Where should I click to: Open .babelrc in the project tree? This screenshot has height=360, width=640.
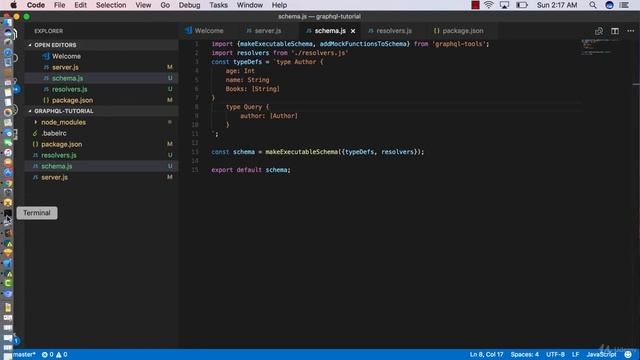[x=54, y=133]
